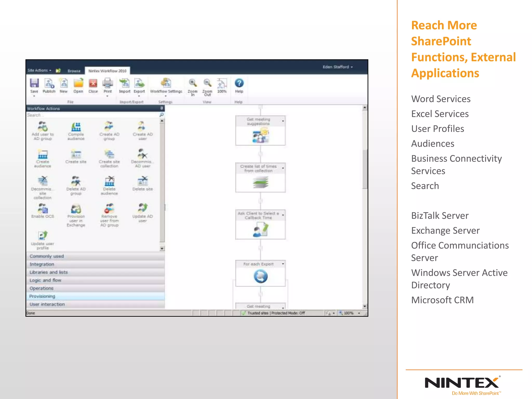
Task: Open Site Actions dropdown menu
Action: (x=39, y=70)
